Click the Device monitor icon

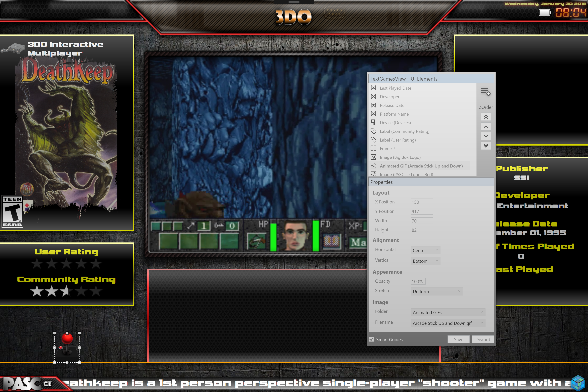(373, 122)
